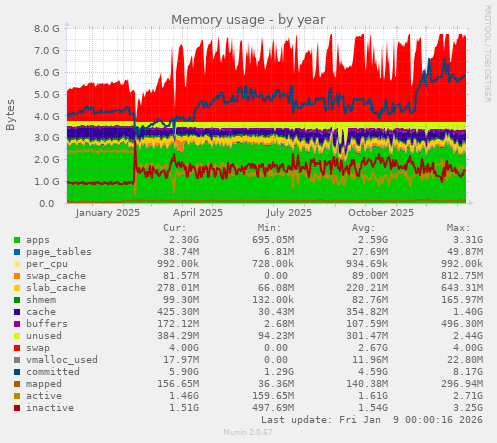The height and width of the screenshot is (443, 497).
Task: Click the green apps legend color swatch
Action: (17, 240)
